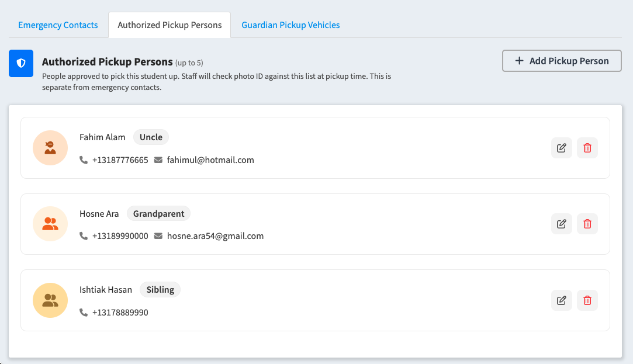Delete Fahim Alam from pickup list
Image resolution: width=633 pixels, height=364 pixels.
(x=587, y=148)
